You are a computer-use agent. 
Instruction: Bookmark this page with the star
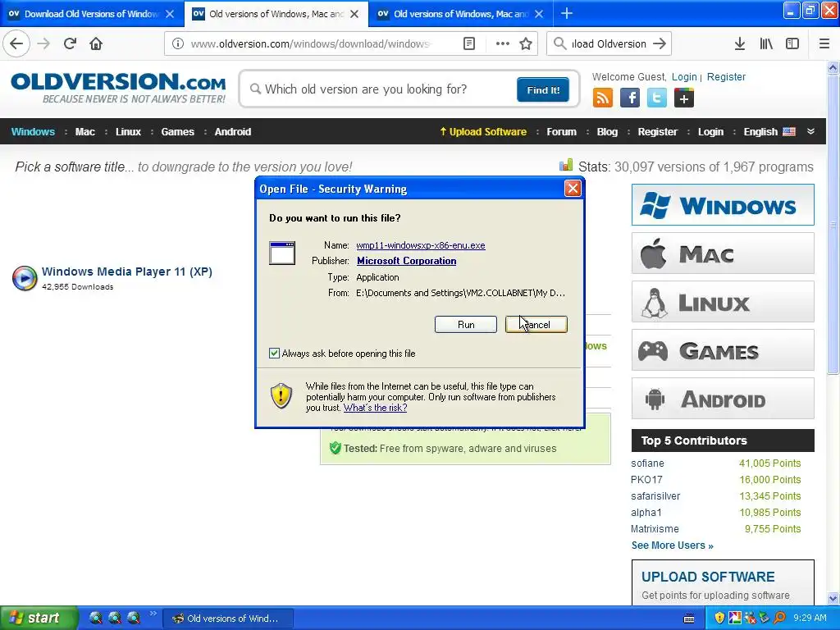coord(526,43)
